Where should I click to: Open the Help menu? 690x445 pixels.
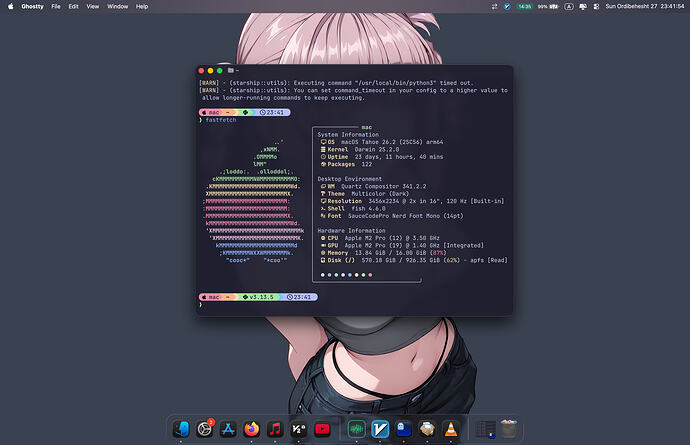(142, 6)
